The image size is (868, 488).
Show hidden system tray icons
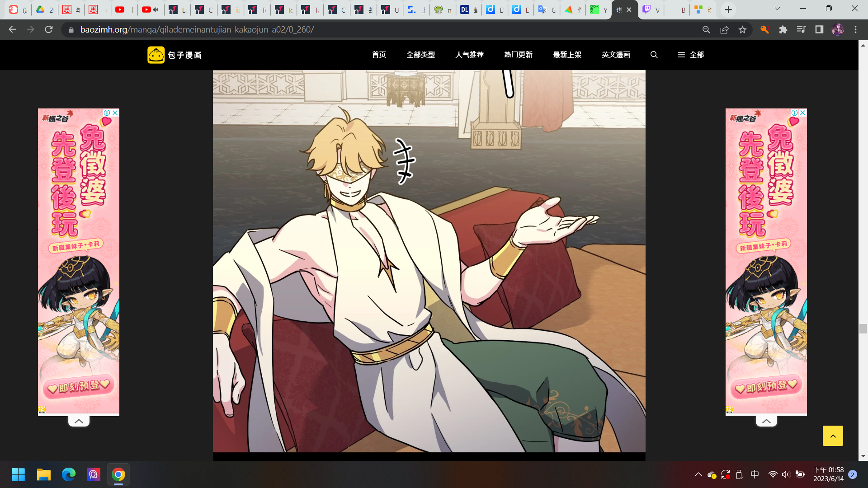(698, 474)
